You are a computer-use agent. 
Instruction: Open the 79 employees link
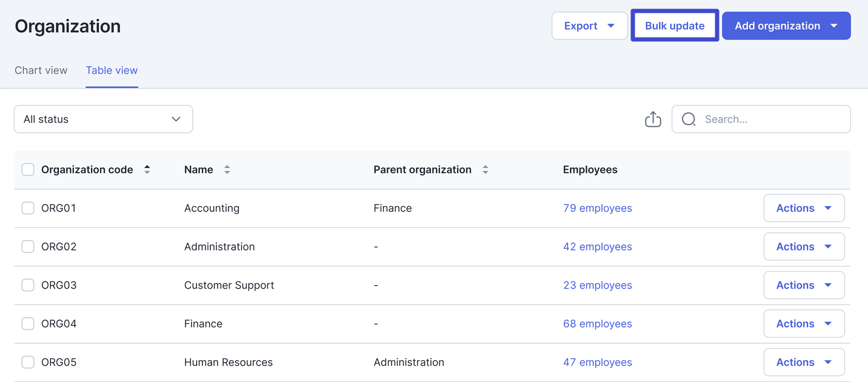(x=597, y=208)
